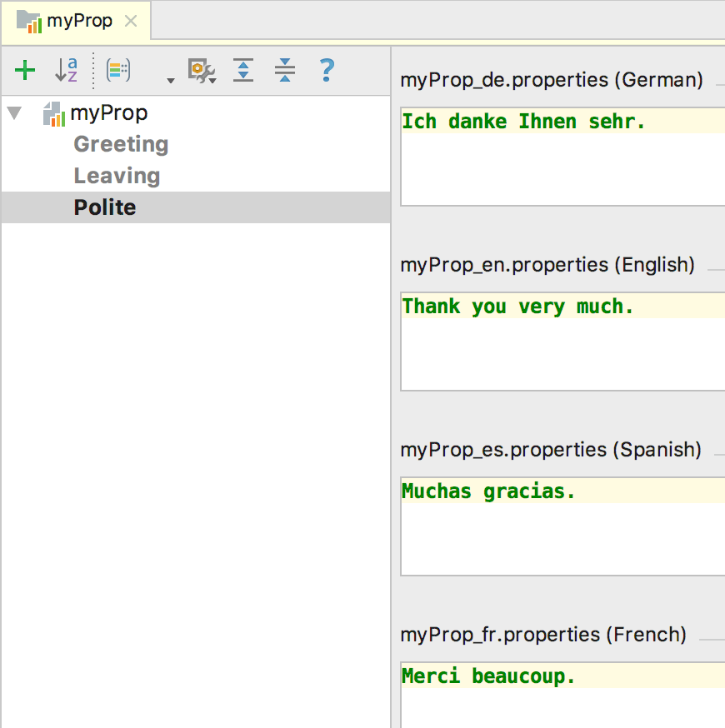Open the small dropdown arrow beside Group By
Viewport: 725px width, 728px height.
click(170, 80)
